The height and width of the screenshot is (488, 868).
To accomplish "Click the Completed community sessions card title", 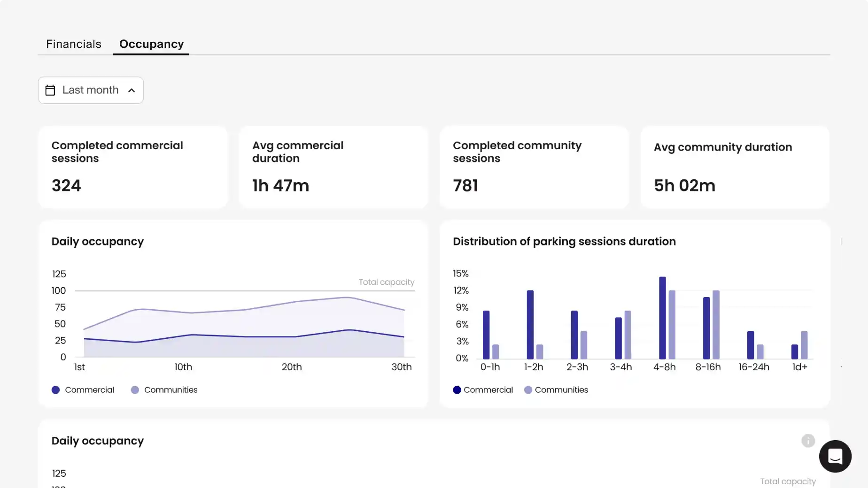I will click(x=517, y=152).
